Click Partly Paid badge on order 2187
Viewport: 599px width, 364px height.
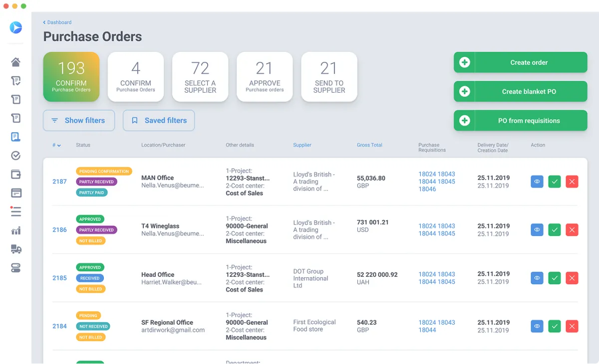click(x=92, y=192)
